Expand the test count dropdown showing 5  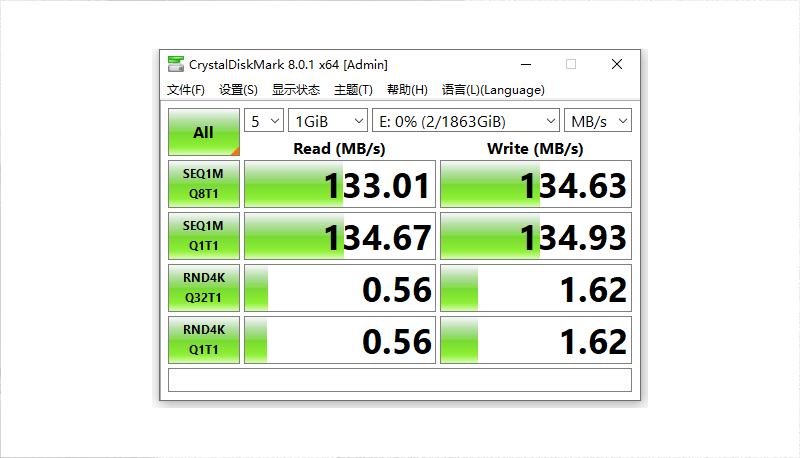coord(264,121)
